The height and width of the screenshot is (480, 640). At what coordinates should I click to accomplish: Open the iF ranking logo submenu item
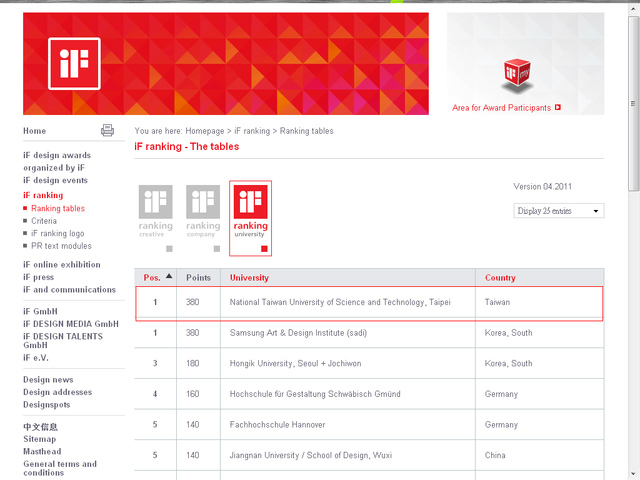click(58, 233)
